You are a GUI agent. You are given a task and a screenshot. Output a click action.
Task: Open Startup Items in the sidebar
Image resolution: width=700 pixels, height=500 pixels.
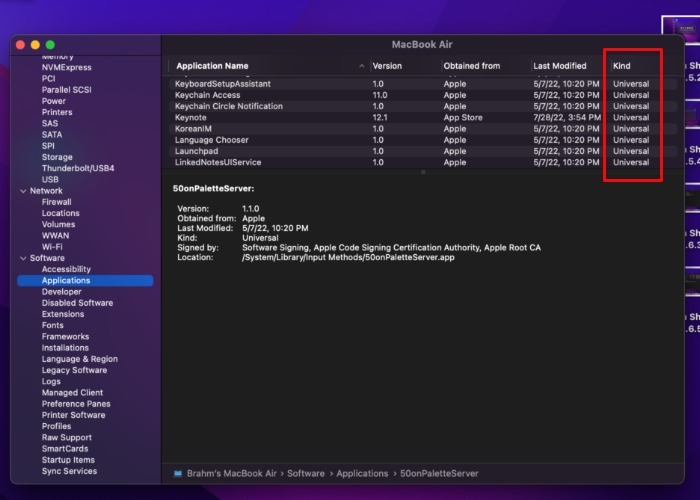(69, 460)
